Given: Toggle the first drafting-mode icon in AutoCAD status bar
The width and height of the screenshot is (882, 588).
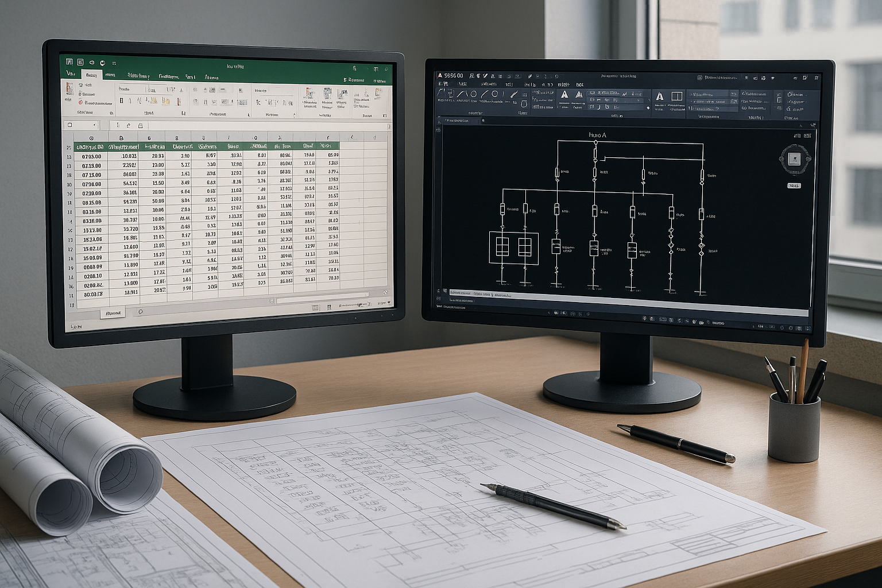Looking at the screenshot, I should [644, 319].
